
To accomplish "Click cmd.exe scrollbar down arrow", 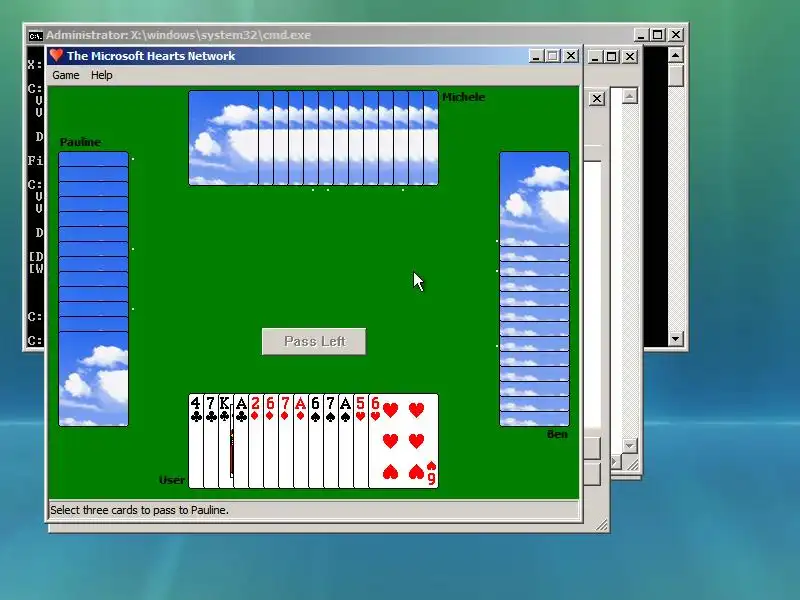I will 676,338.
